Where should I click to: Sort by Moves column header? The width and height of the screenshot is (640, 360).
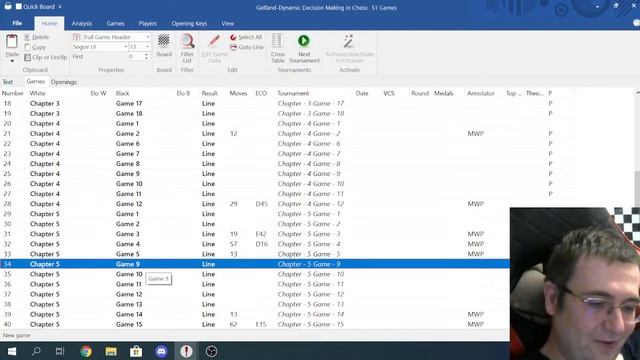click(238, 93)
